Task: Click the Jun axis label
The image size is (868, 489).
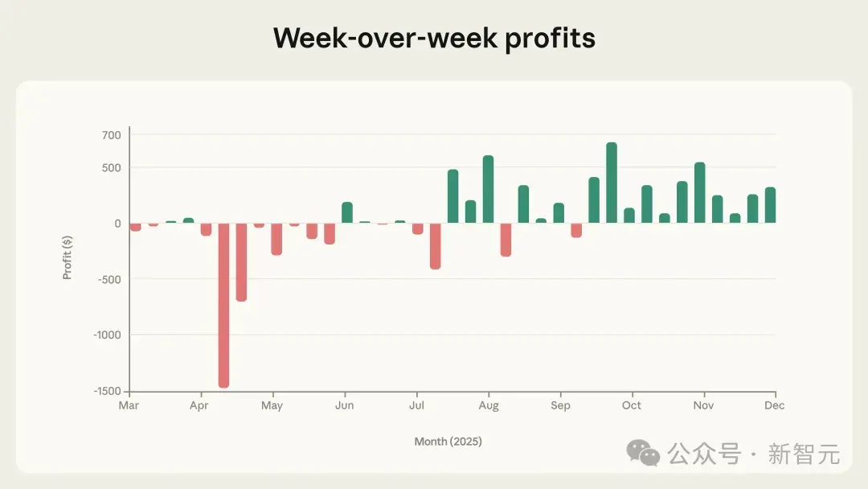Action: tap(344, 405)
